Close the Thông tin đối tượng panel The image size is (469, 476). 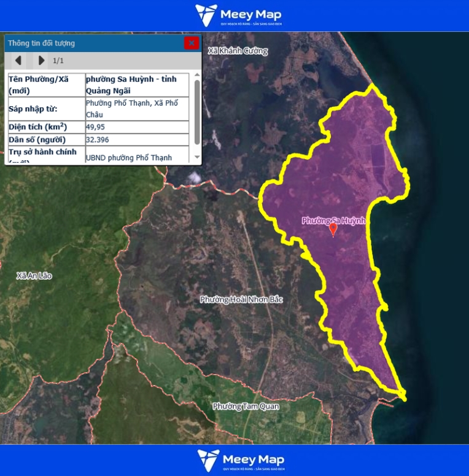coord(192,42)
